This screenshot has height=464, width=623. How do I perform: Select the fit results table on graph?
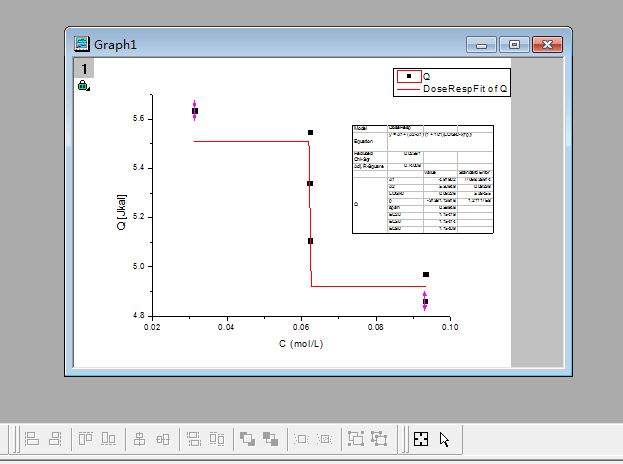(x=423, y=179)
